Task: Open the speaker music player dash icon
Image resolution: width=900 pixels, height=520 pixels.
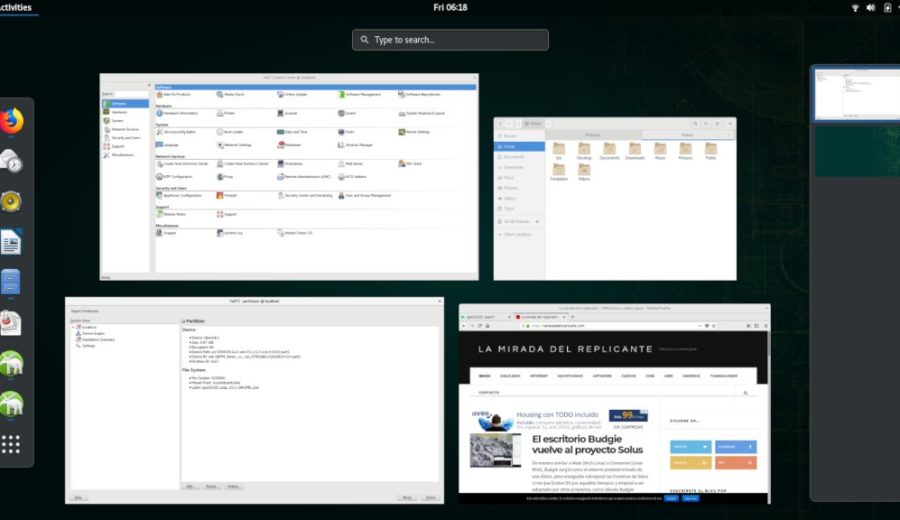Action: click(x=11, y=202)
